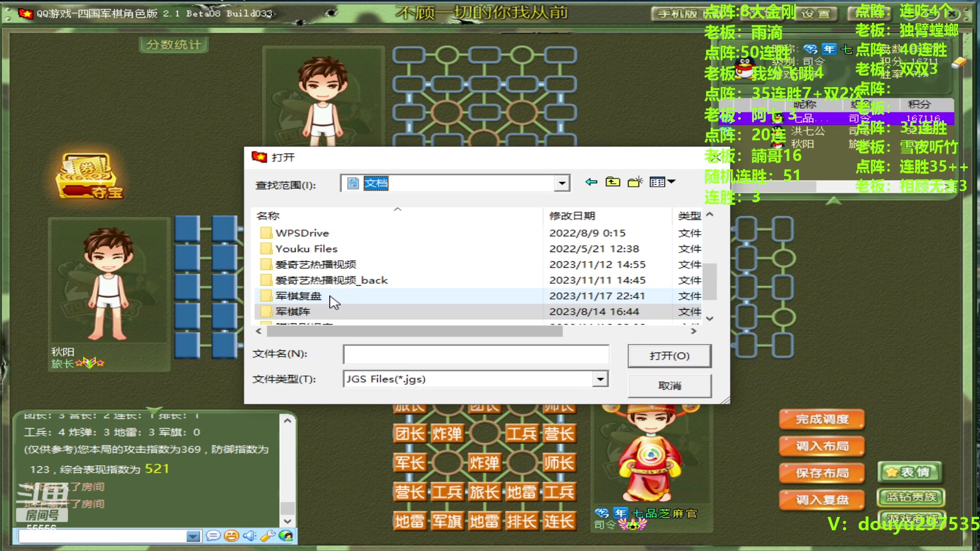Select the 军棋复盘 folder
Image resolution: width=980 pixels, height=551 pixels.
(299, 296)
